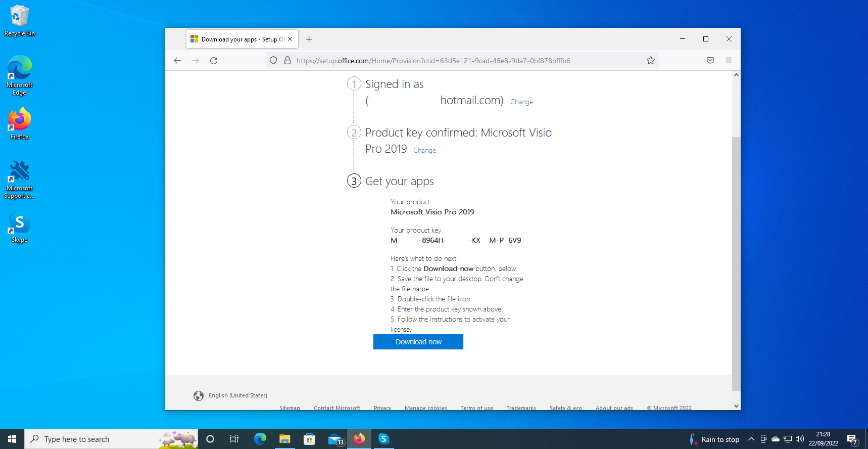This screenshot has width=868, height=449.
Task: Click the taskbar search box
Action: (111, 439)
